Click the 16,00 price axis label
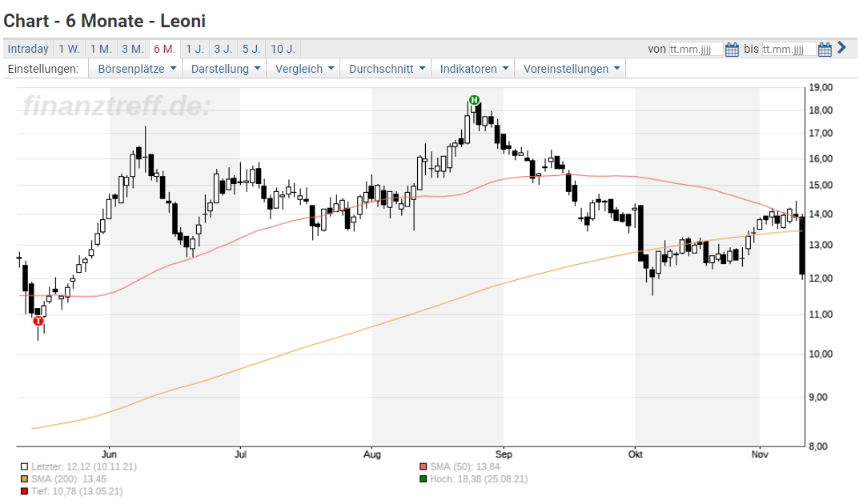863x504 pixels. coord(821,158)
